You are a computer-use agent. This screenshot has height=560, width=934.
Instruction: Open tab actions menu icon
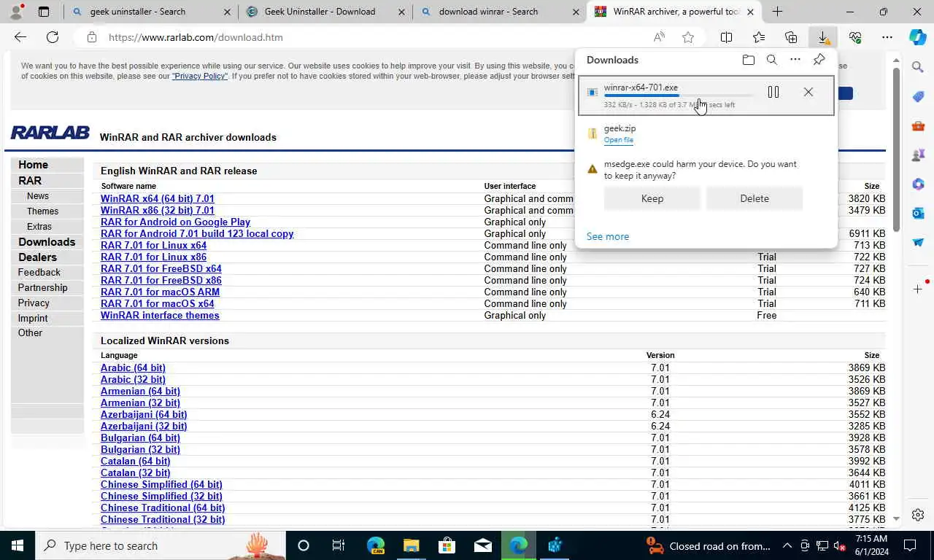click(x=44, y=12)
